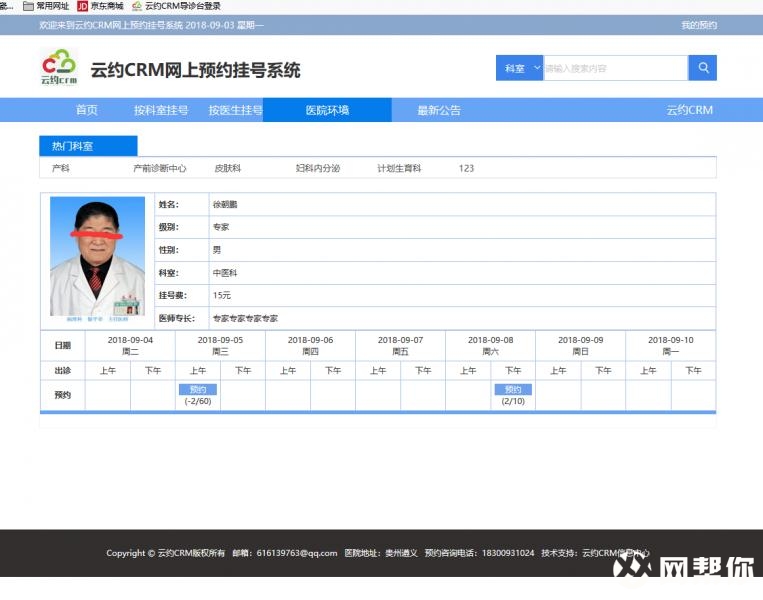This screenshot has width=763, height=600.
Task: Click the search content input field
Action: [x=615, y=68]
